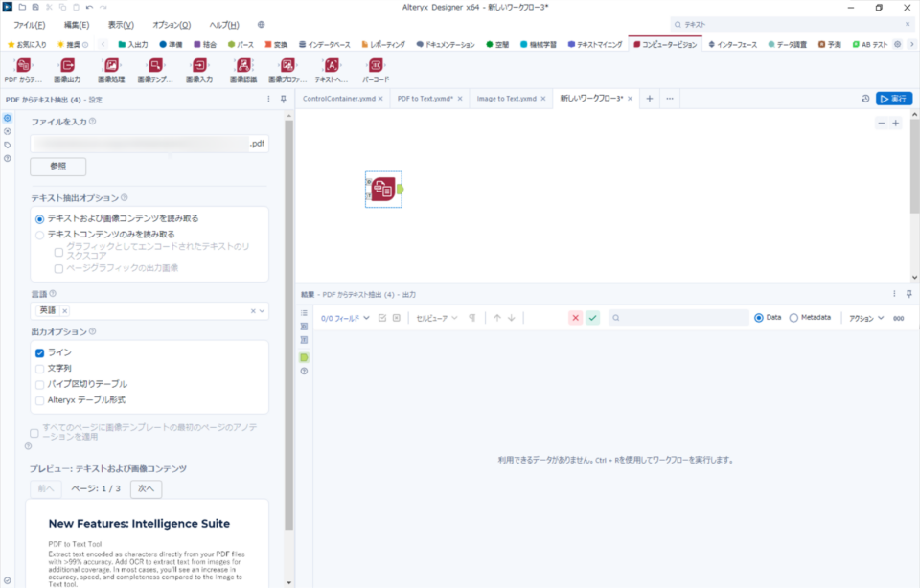Enable the 文字列 output option checkbox
920x588 pixels.
(x=40, y=369)
